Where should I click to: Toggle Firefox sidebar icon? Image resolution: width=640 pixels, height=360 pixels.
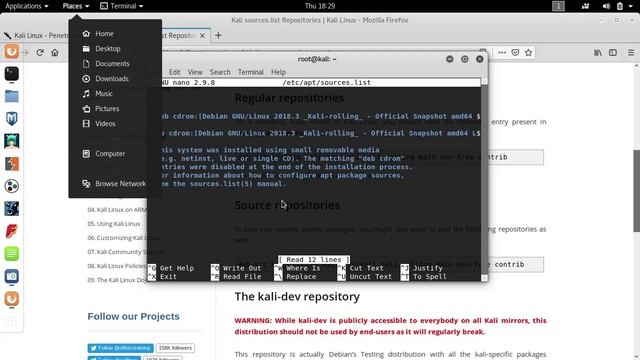pyautogui.click(x=613, y=53)
